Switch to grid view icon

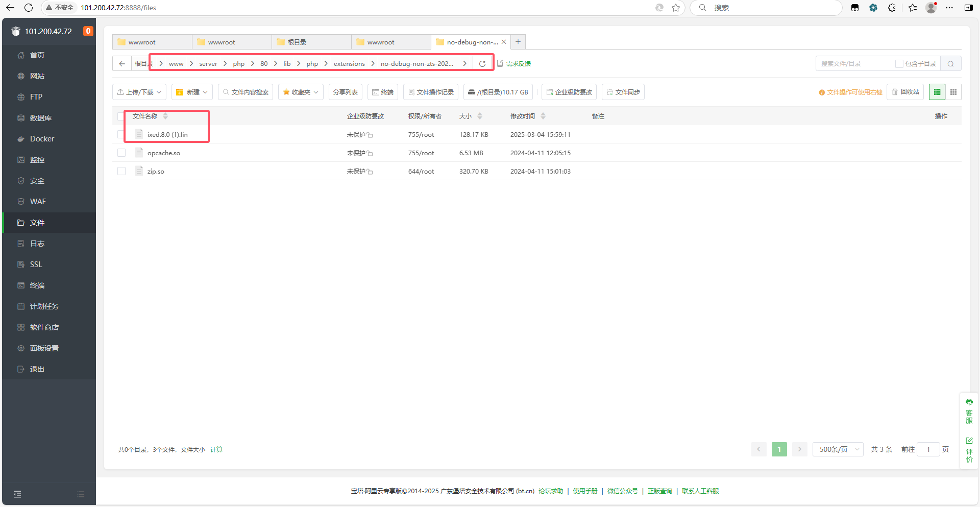953,92
